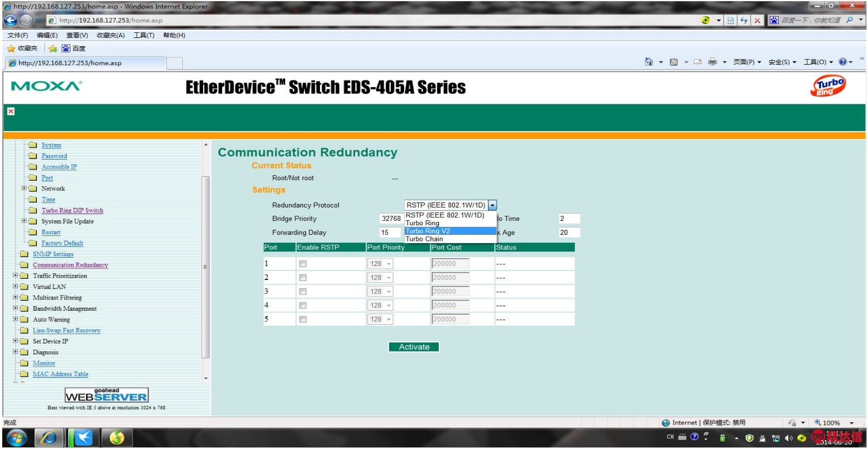Select Turbo Ring V2 in the dropdown list

pos(450,231)
